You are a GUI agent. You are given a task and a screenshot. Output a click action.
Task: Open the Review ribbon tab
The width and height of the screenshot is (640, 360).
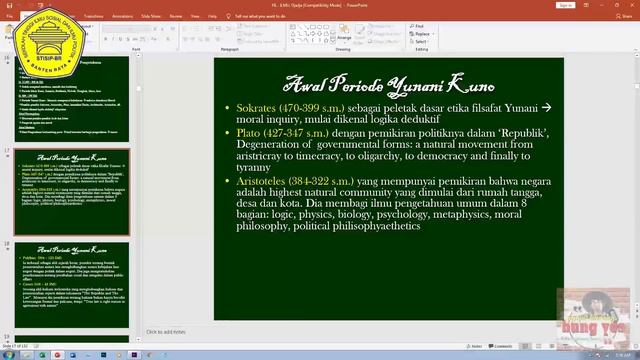pos(176,16)
